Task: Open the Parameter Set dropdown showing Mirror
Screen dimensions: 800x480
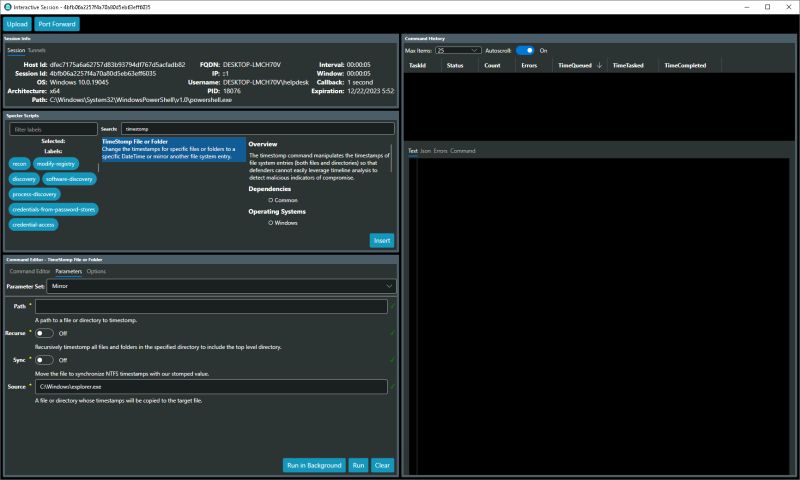Action: point(221,286)
